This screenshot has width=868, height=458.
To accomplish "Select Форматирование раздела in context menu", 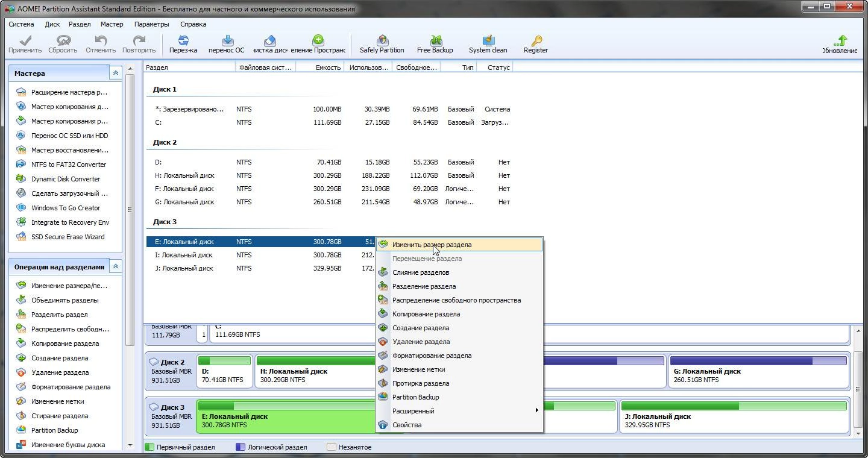I will point(459,356).
